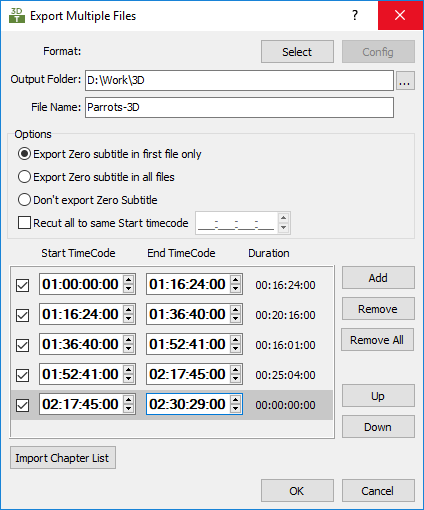
Task: Increase end timecode 02:30:29:00 with up arrow
Action: click(236, 399)
